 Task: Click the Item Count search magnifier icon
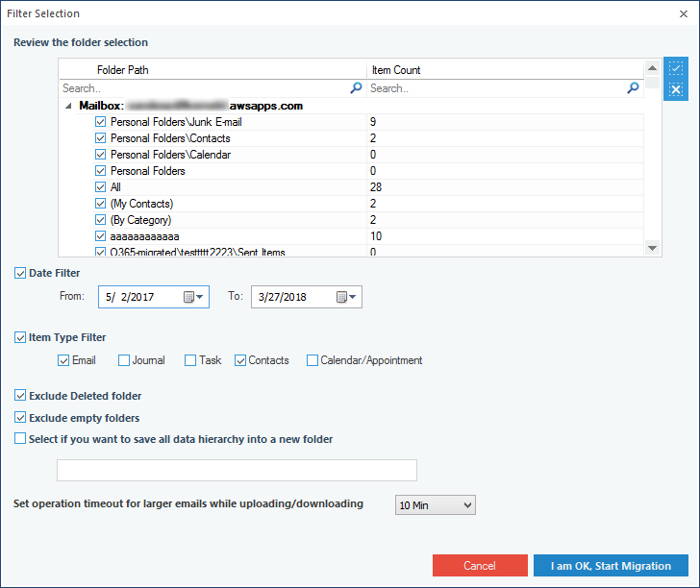pos(633,88)
